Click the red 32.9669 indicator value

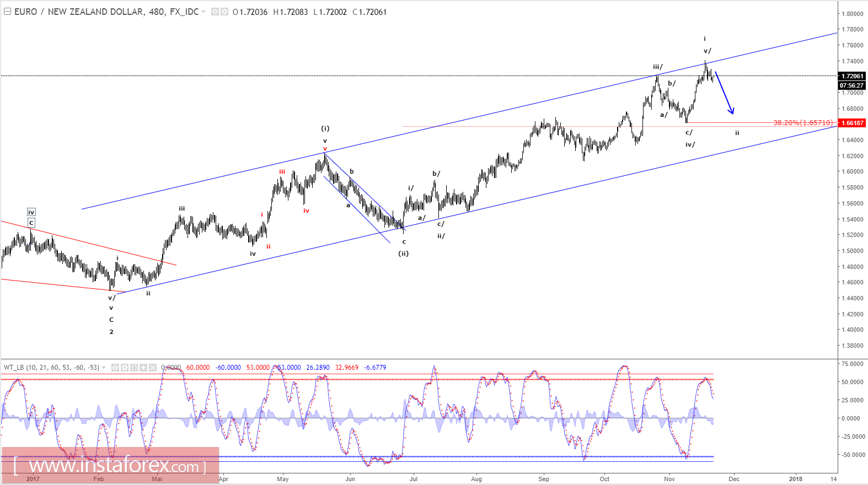coord(347,368)
